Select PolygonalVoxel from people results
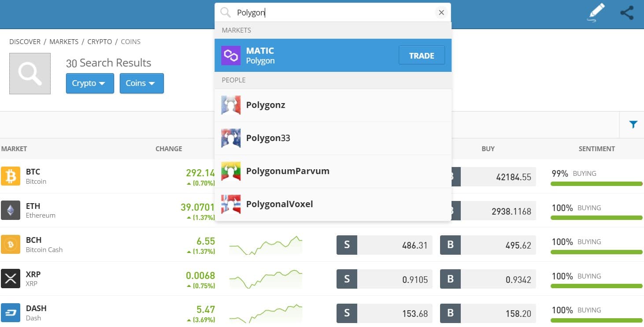This screenshot has width=644, height=327. click(x=333, y=204)
